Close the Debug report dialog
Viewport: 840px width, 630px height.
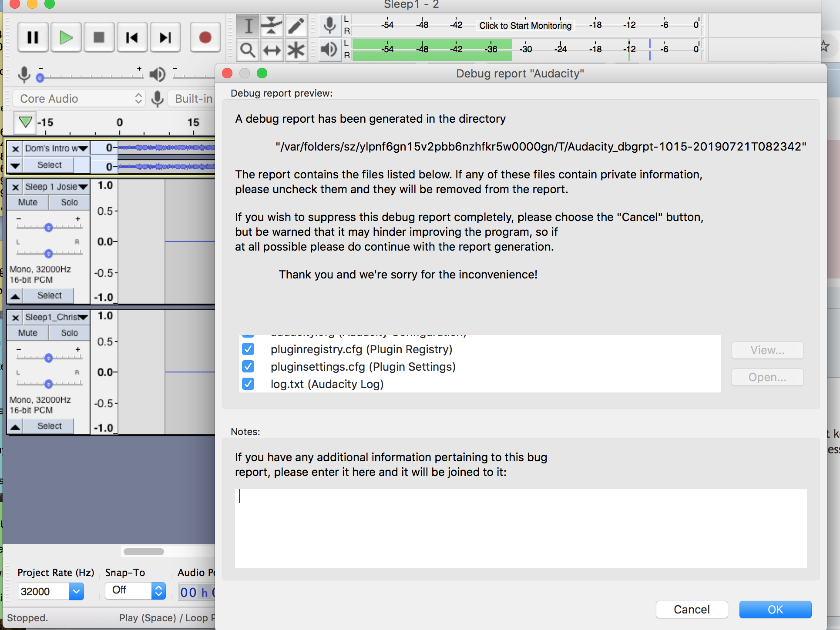(227, 73)
